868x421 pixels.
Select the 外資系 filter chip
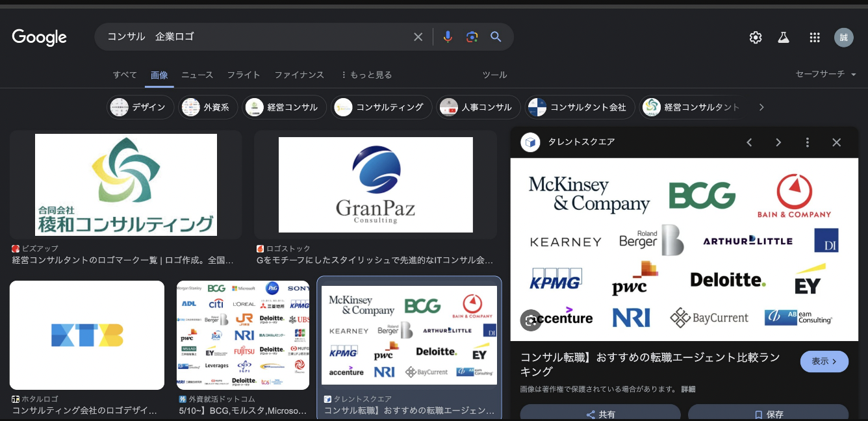[208, 107]
